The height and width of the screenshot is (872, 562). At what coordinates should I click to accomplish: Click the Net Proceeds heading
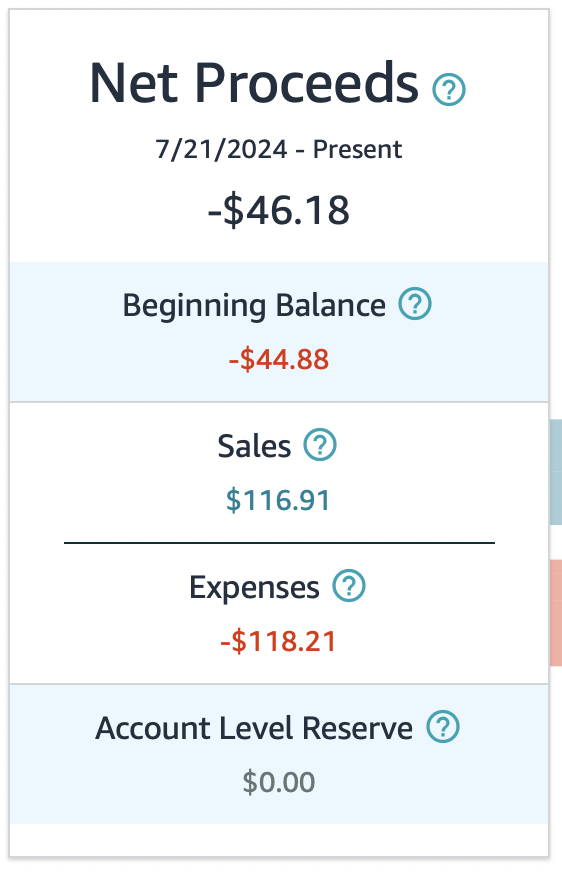[254, 83]
